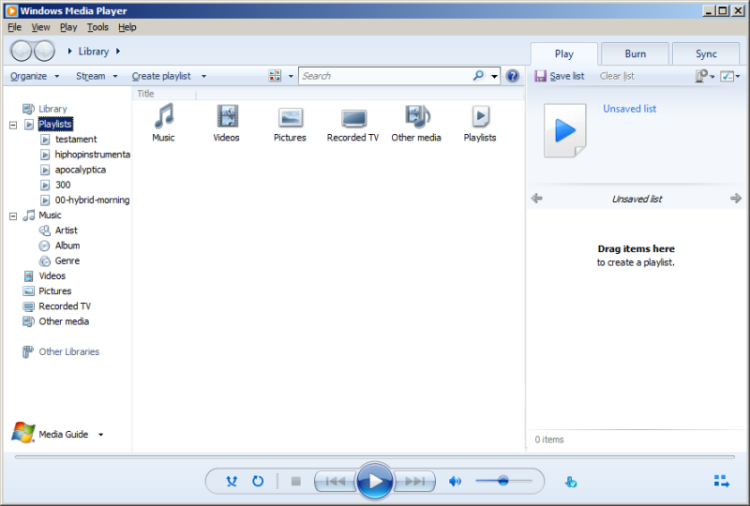Click the Unsaved list play thumbnail

tap(565, 131)
